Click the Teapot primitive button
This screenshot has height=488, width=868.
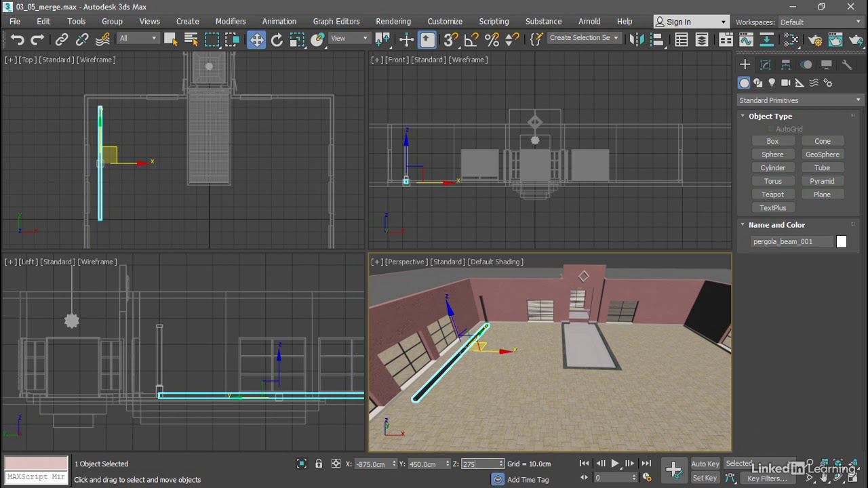772,195
